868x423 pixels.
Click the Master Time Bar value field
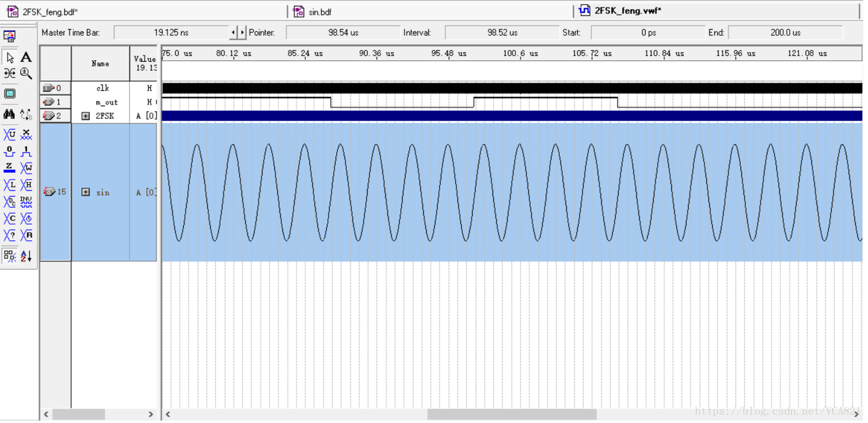point(171,33)
